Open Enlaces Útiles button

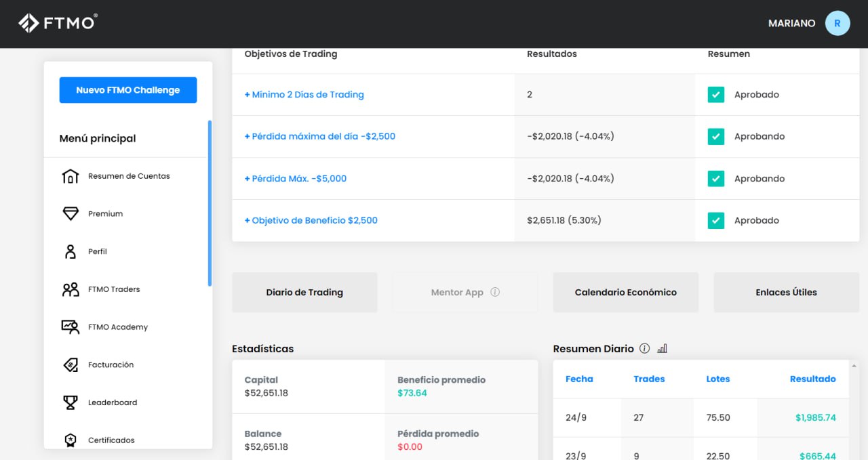tap(787, 293)
